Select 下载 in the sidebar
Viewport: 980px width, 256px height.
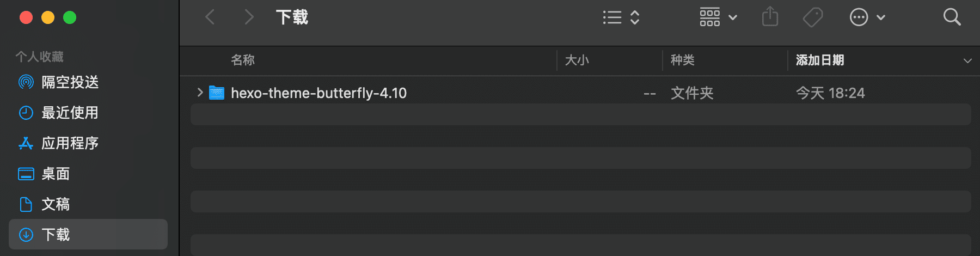(88, 234)
